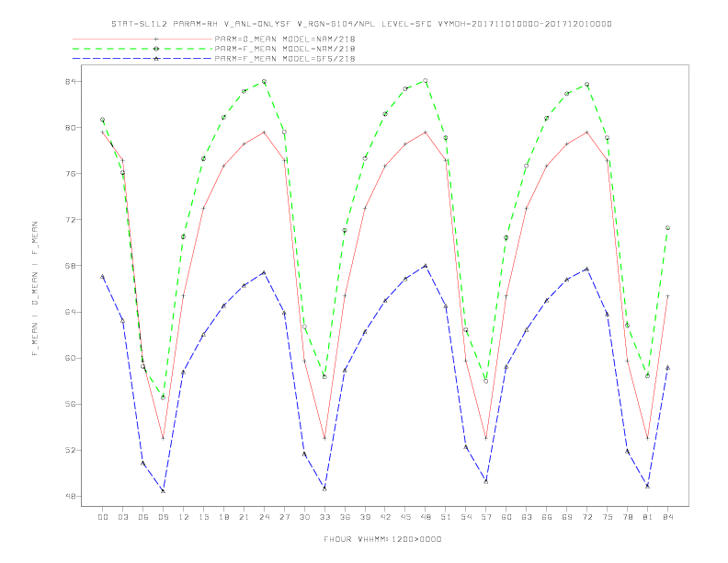
Task: Click the x-axis tick label 27
Action: click(x=284, y=517)
